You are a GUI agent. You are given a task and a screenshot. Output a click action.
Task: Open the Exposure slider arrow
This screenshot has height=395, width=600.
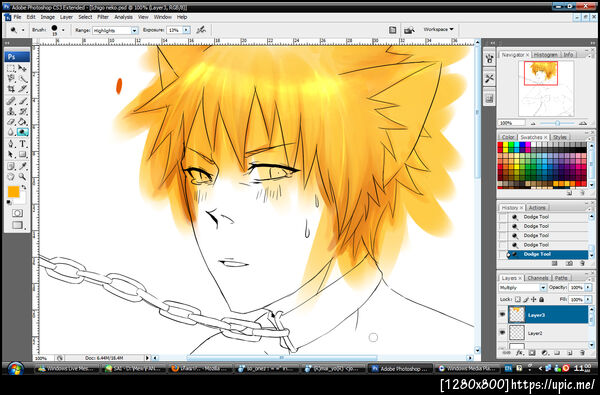186,30
